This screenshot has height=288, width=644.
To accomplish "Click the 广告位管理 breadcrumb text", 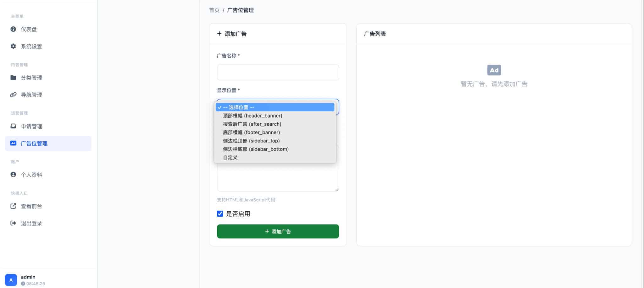I will coord(241,10).
